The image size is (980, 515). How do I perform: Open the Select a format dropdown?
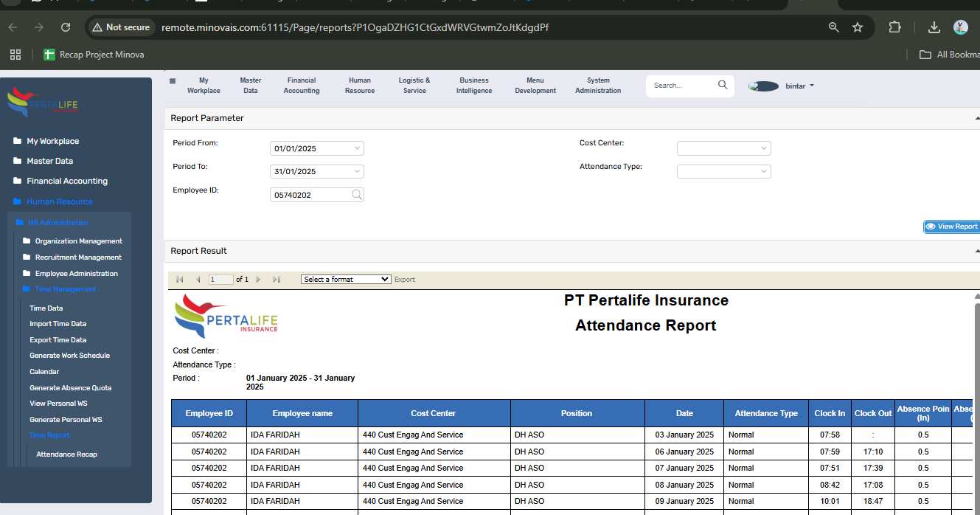click(346, 280)
